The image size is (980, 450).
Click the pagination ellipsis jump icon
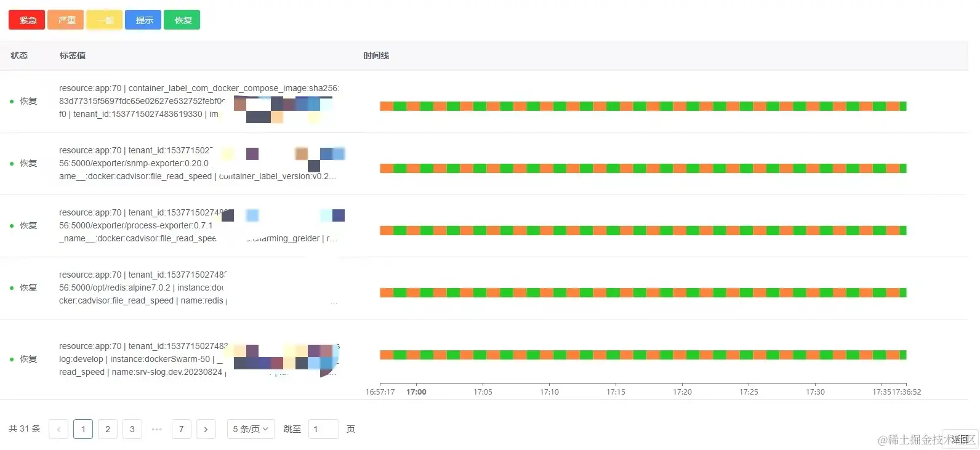156,429
